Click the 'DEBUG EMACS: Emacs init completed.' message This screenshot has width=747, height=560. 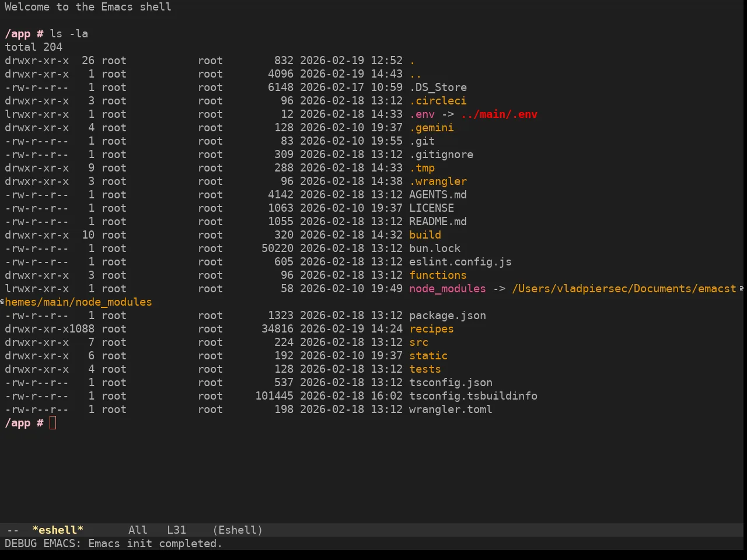coord(113,544)
